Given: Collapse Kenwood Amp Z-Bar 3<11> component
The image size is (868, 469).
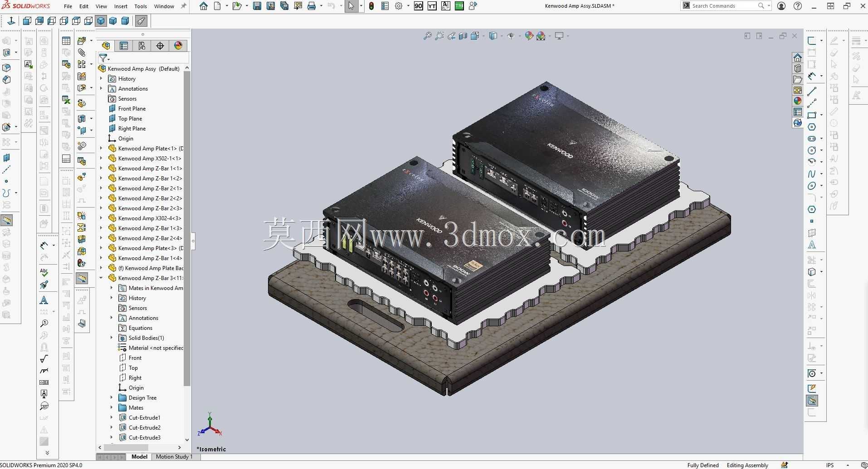Looking at the screenshot, I should (101, 278).
